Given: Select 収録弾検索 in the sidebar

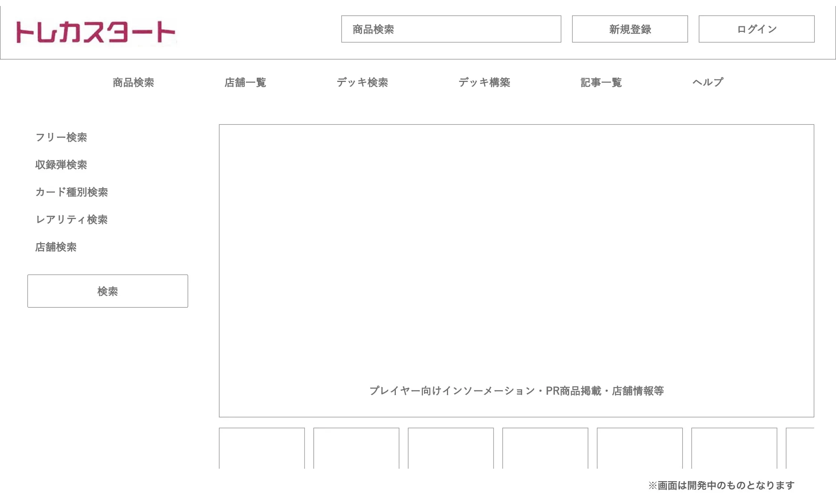Looking at the screenshot, I should 61,165.
